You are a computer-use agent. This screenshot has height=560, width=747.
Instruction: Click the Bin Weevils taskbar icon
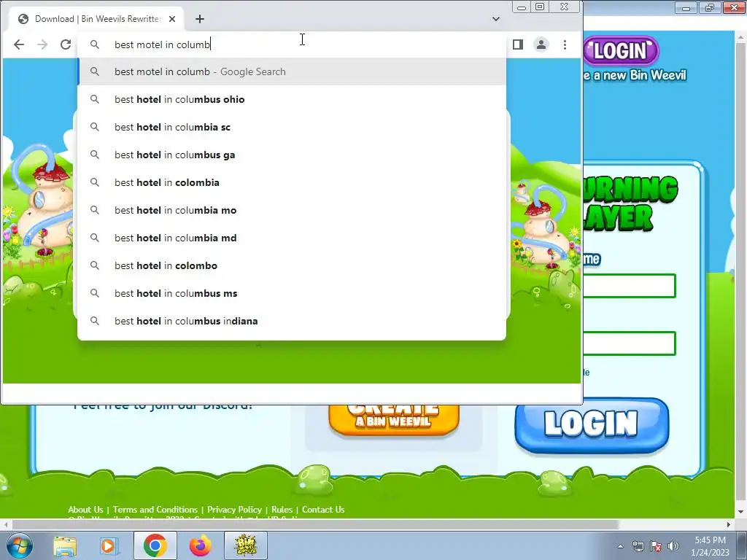[x=246, y=545]
